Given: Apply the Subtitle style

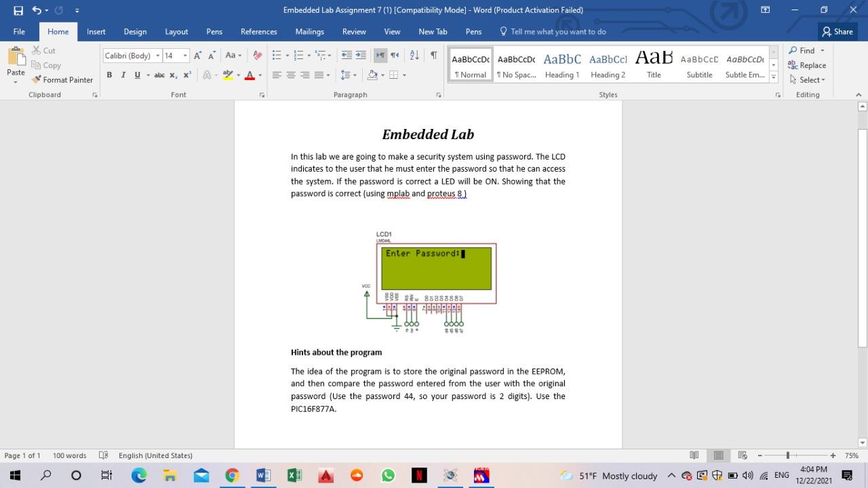Looking at the screenshot, I should (699, 65).
